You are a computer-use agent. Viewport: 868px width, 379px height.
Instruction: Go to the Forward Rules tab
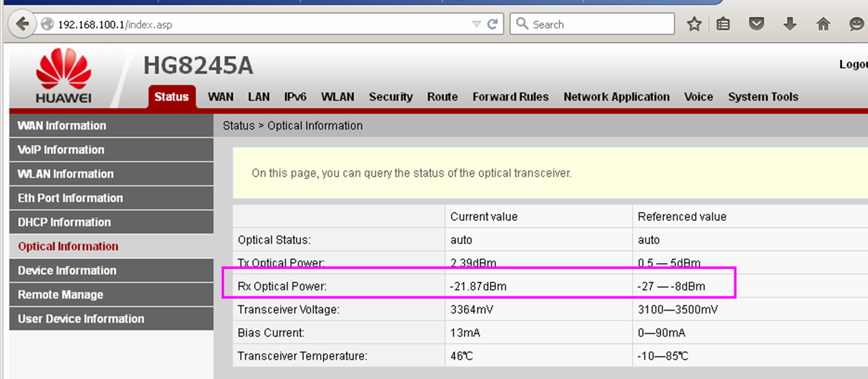510,97
